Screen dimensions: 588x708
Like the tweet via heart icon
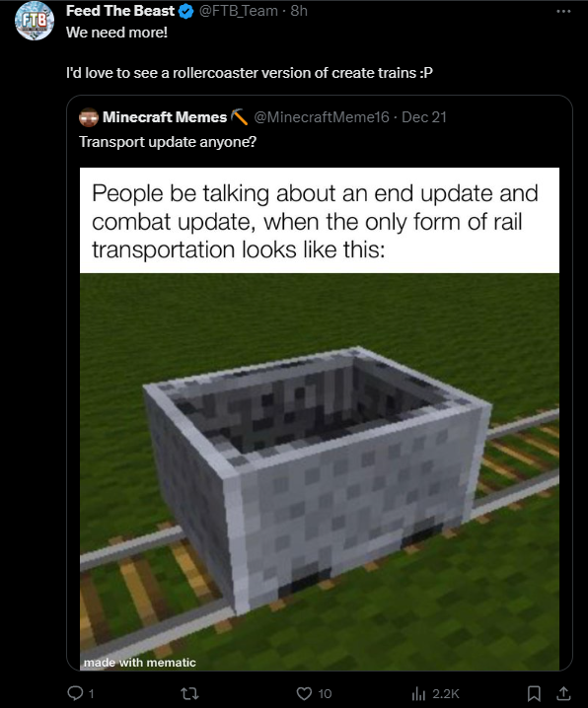coord(304,693)
